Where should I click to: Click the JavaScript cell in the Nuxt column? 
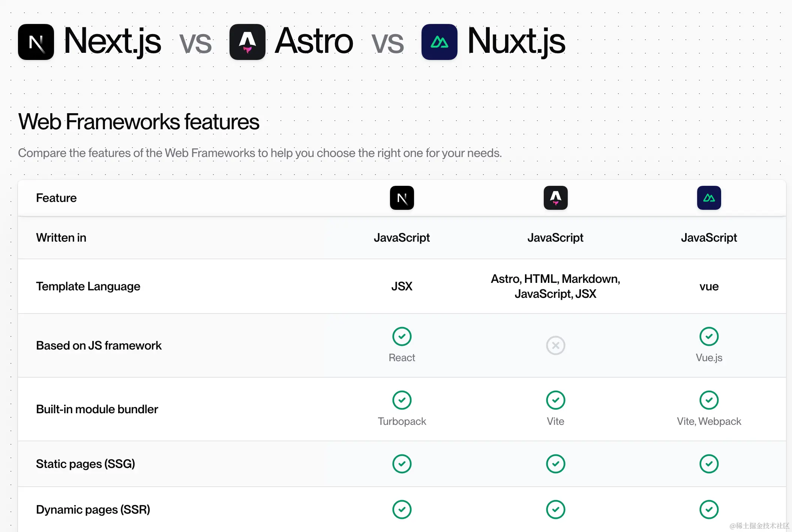pos(709,238)
